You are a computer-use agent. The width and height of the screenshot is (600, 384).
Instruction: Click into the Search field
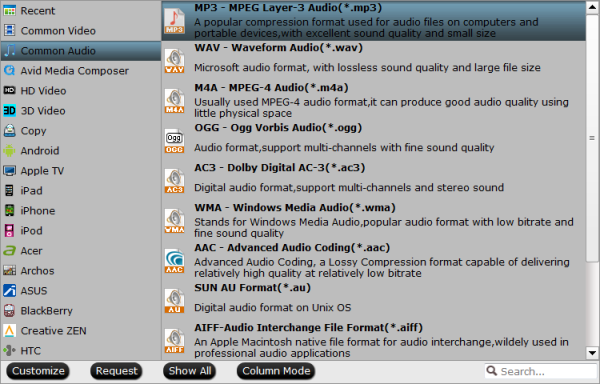pos(541,371)
